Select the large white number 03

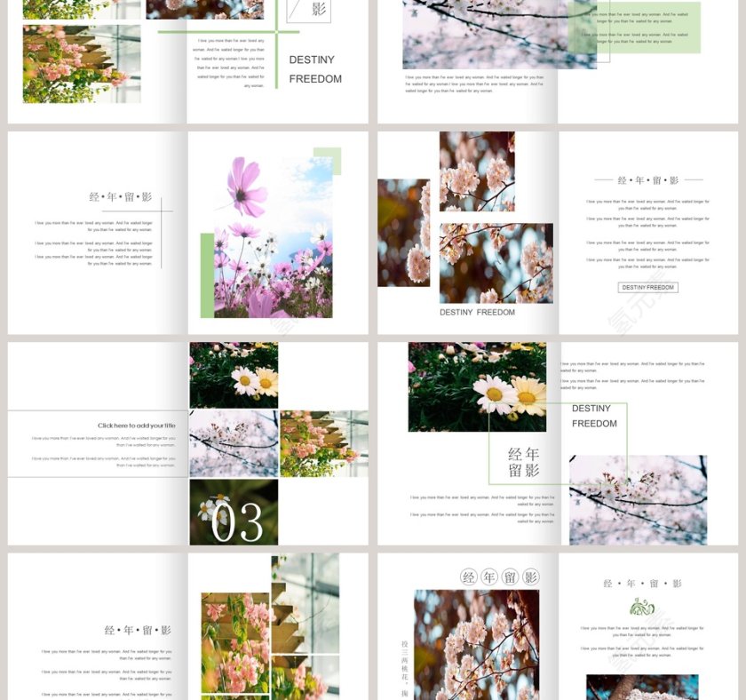pos(236,522)
